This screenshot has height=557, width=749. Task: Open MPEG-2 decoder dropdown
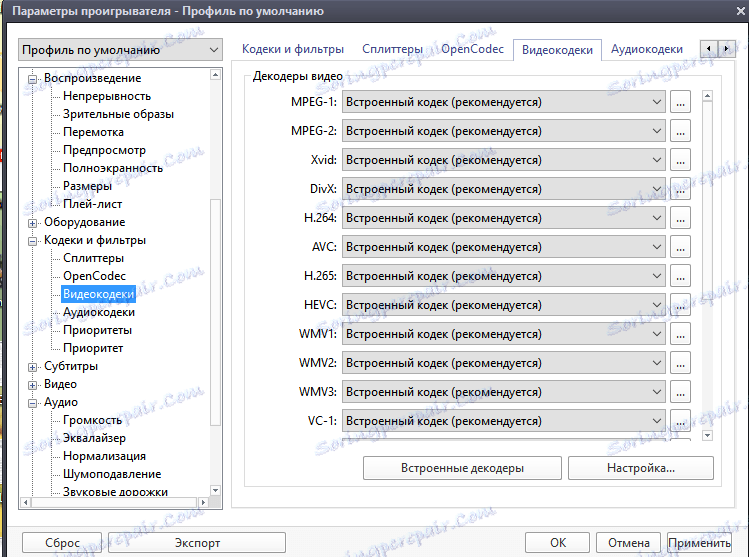pos(503,131)
